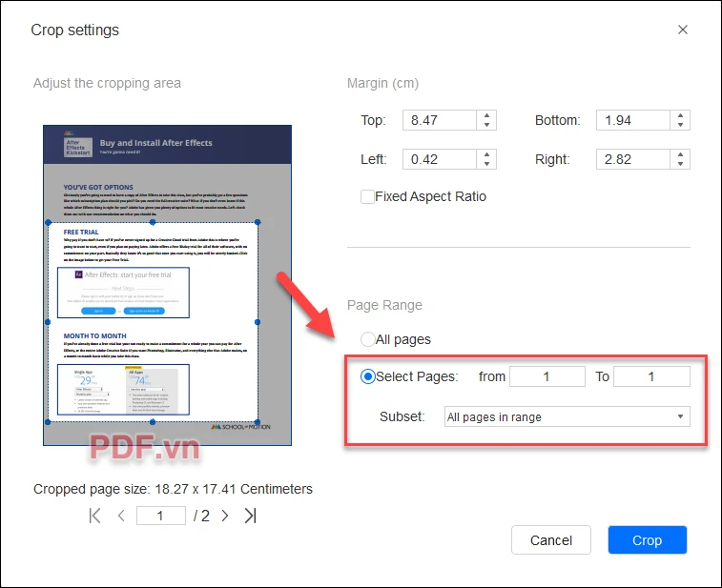The image size is (722, 588).
Task: Select the middle-left crop handle
Action: pyautogui.click(x=48, y=322)
